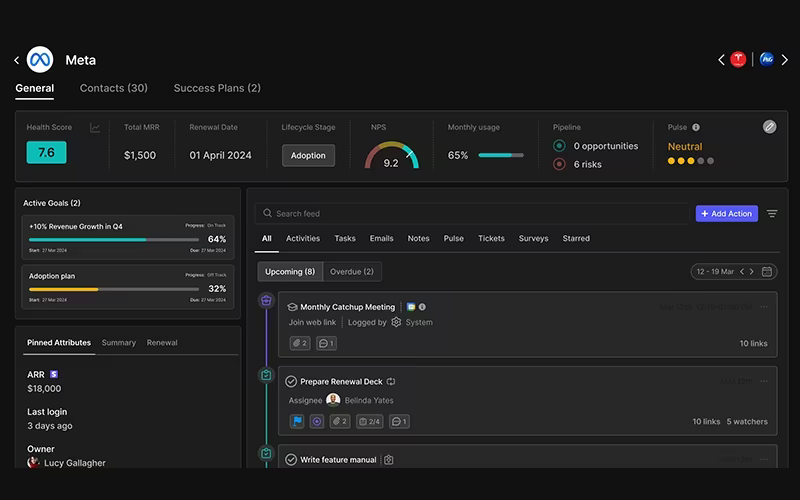The width and height of the screenshot is (800, 500).
Task: Switch to the Renewal tab
Action: coord(162,343)
